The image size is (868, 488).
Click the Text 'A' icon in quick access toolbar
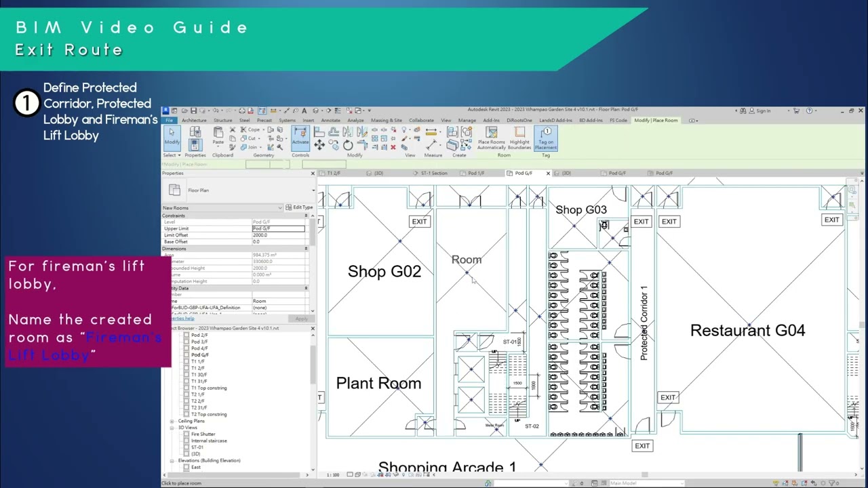click(x=304, y=110)
